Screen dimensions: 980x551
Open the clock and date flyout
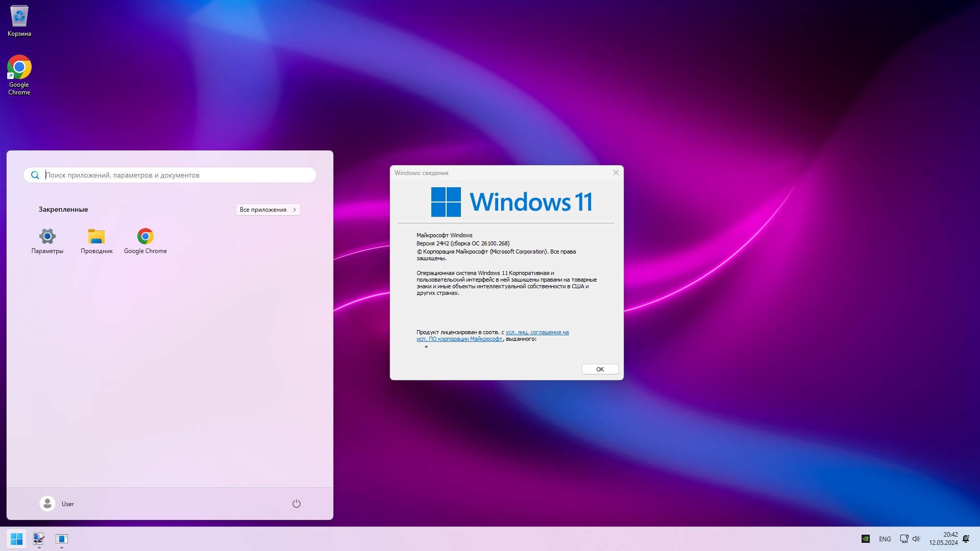point(943,539)
